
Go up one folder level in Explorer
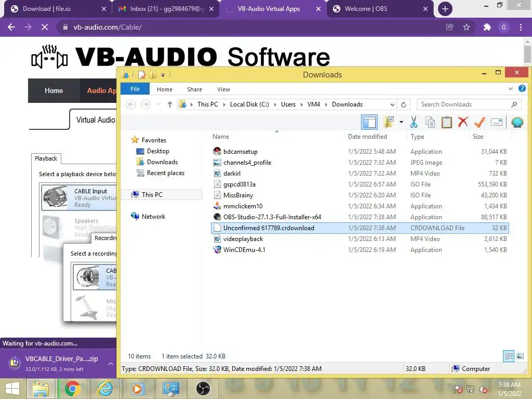tap(170, 104)
